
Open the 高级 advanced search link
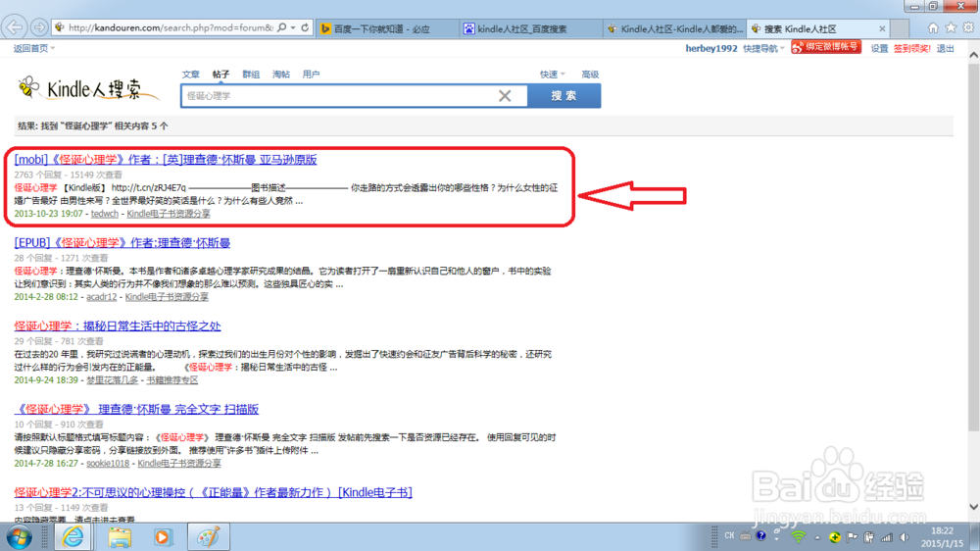(590, 75)
